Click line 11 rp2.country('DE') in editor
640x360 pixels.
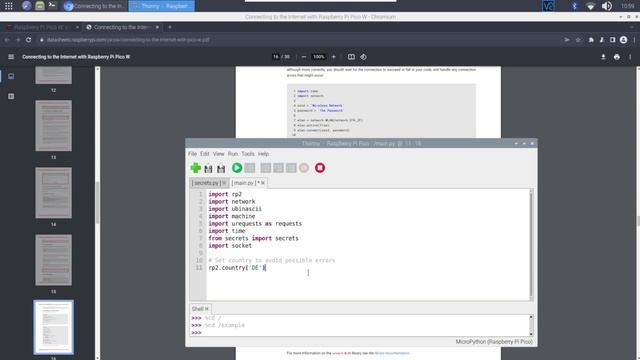coord(237,268)
